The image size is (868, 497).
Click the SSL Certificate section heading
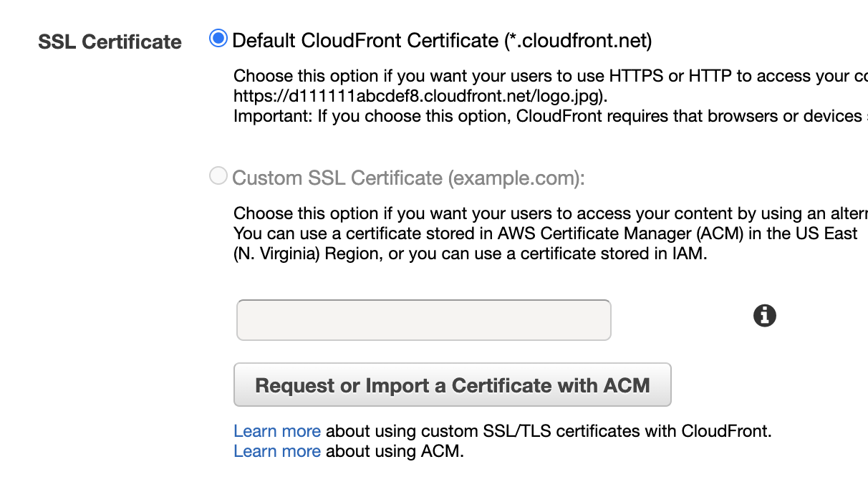coord(110,42)
